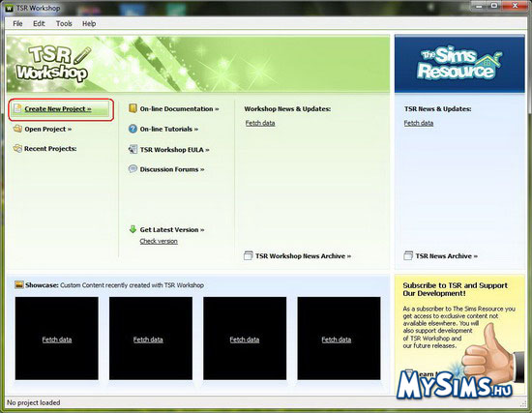The image size is (532, 413).
Task: Click the TSR Workshop title bar app icon
Action: point(9,8)
